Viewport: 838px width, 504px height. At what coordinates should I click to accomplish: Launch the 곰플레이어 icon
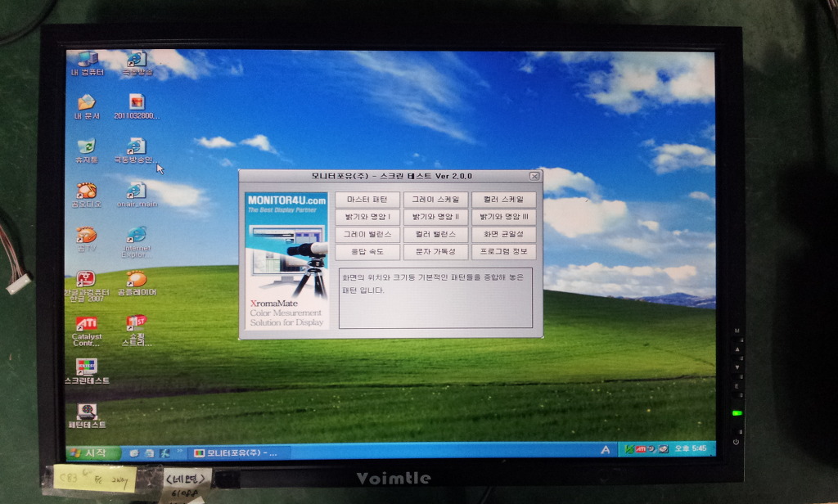tap(137, 283)
